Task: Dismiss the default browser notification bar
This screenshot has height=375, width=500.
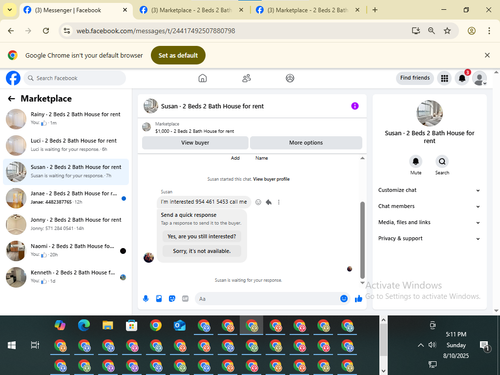Action: tap(487, 55)
